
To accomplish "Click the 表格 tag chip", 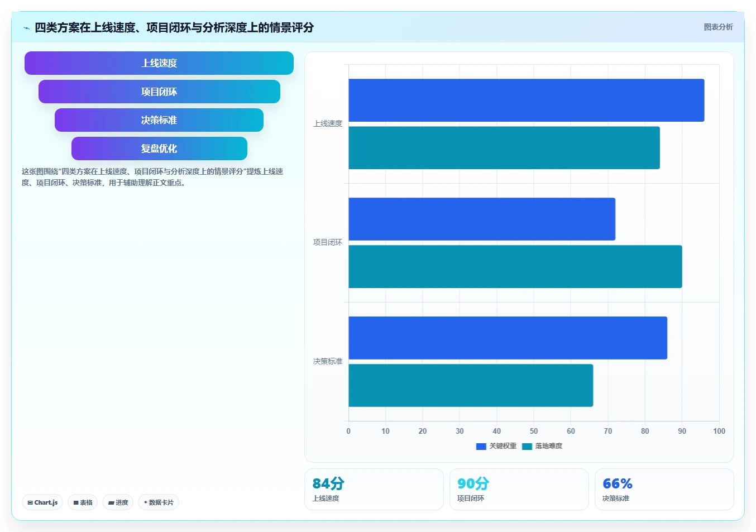I will click(x=83, y=502).
